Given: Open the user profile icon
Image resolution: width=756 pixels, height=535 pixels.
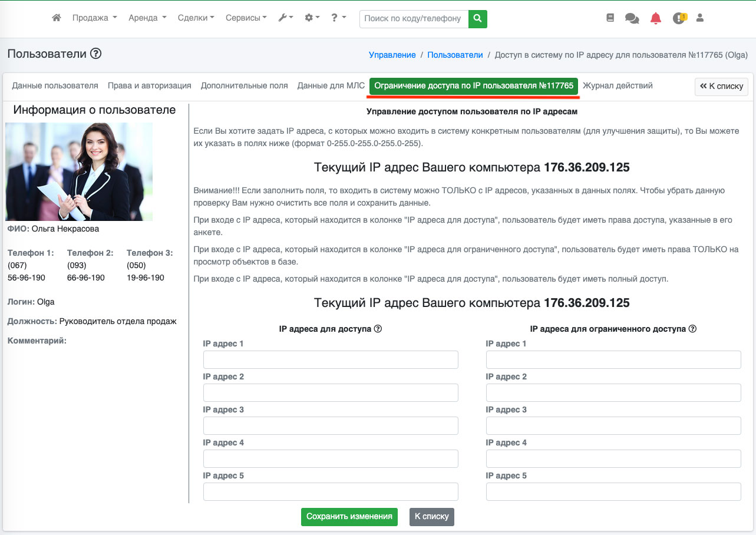Looking at the screenshot, I should click(x=700, y=18).
